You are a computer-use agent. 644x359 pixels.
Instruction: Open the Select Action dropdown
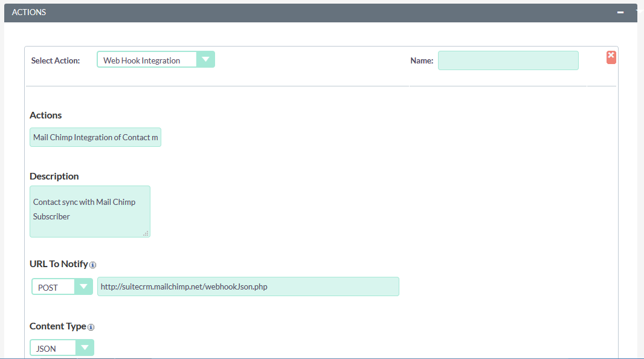click(x=156, y=60)
